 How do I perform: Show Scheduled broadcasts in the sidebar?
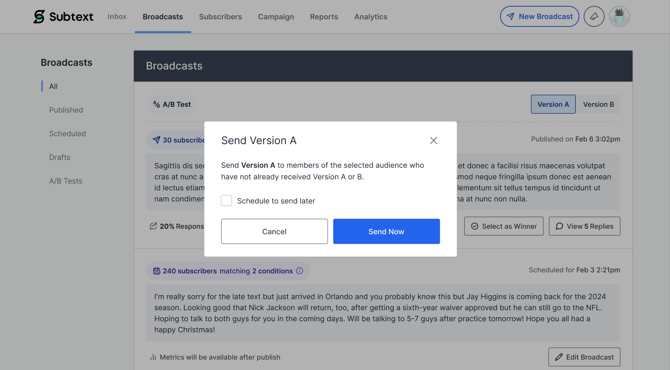[68, 134]
